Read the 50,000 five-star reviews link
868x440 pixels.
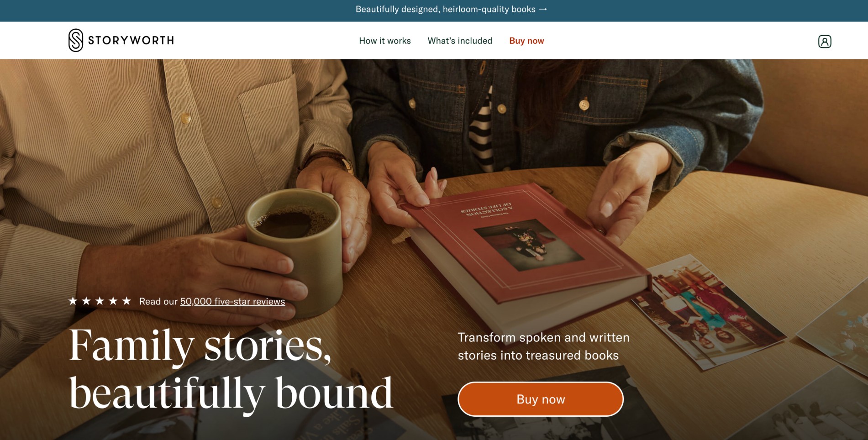(232, 302)
